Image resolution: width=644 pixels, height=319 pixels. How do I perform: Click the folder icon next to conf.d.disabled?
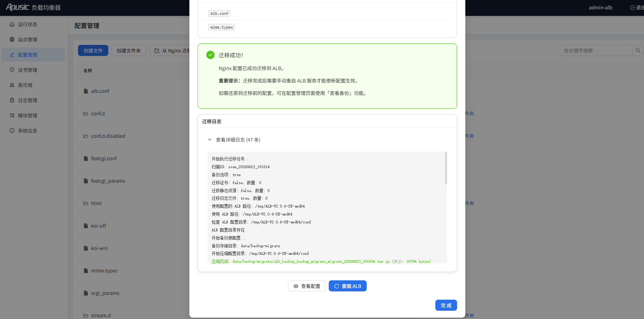click(x=86, y=136)
